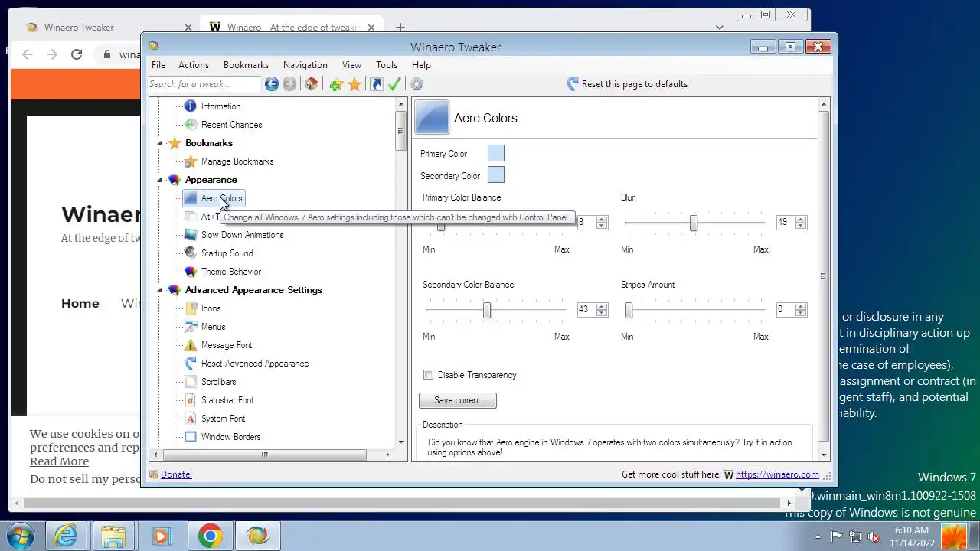Click the Secondary Color Balance slider thumb
The image size is (980, 551).
[x=487, y=310]
